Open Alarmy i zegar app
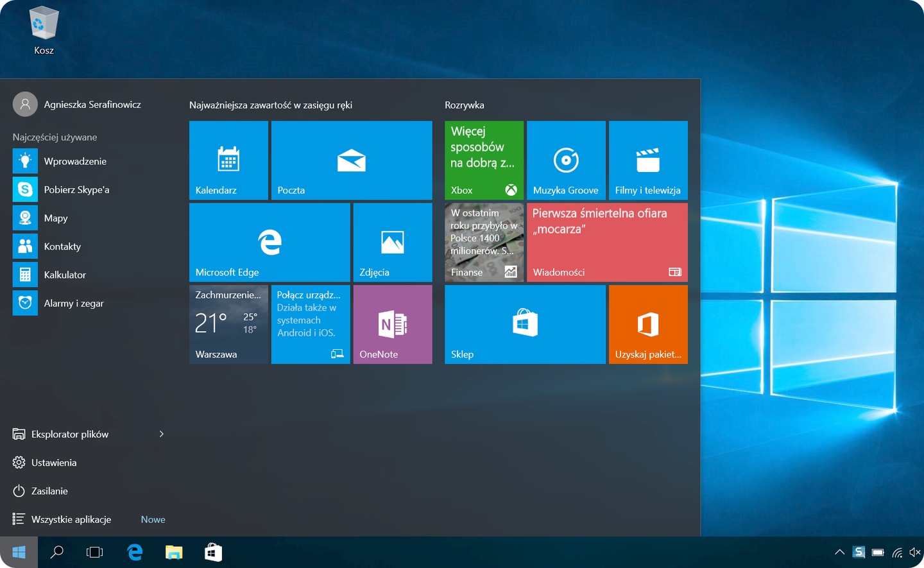 pyautogui.click(x=89, y=303)
